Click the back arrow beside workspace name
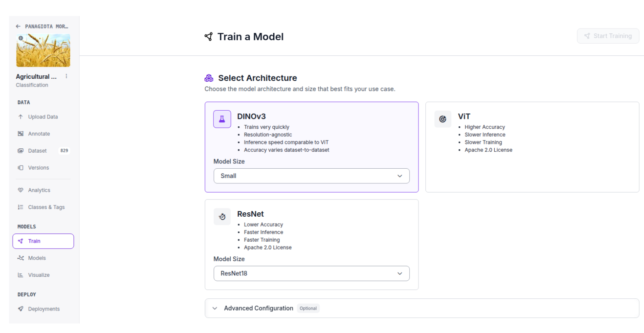644x333 pixels. click(18, 26)
